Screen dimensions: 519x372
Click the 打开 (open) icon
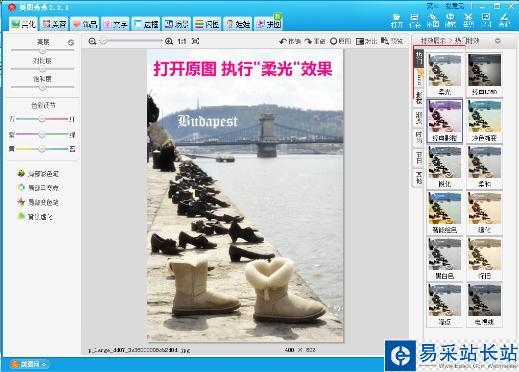[x=396, y=21]
